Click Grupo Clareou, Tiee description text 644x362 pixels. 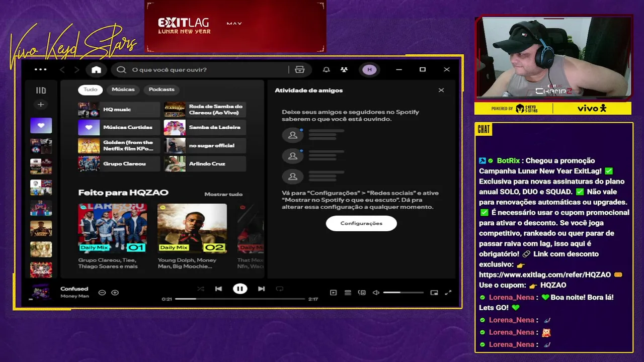[108, 263]
